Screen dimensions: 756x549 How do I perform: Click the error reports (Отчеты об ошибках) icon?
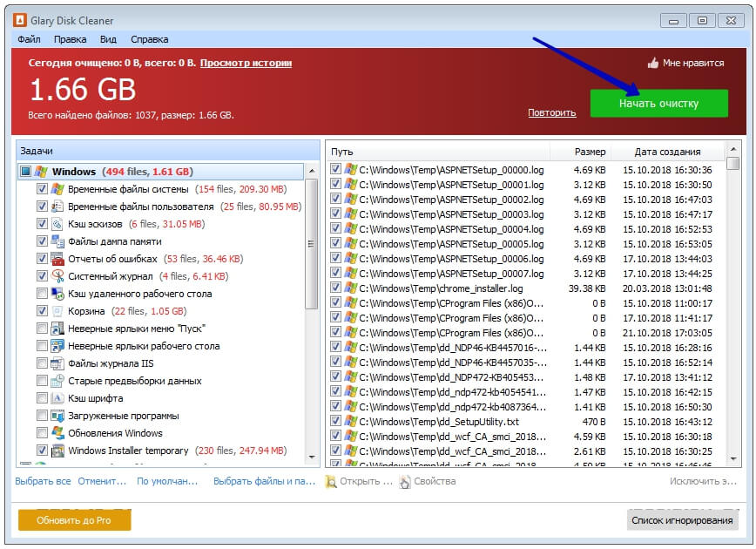(57, 259)
